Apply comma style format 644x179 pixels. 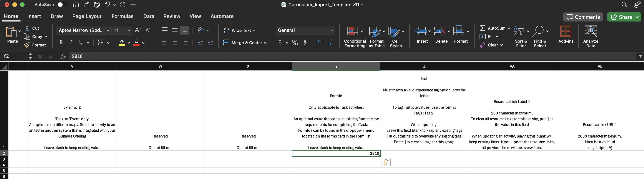[305, 43]
